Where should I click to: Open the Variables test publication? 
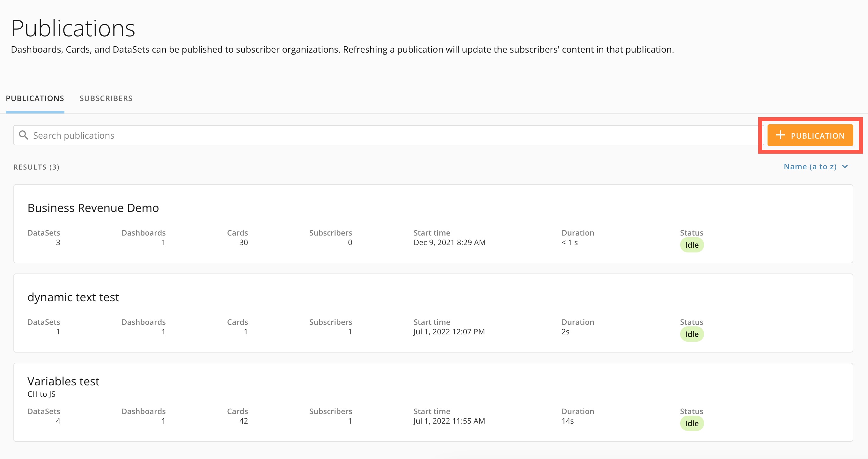tap(63, 381)
